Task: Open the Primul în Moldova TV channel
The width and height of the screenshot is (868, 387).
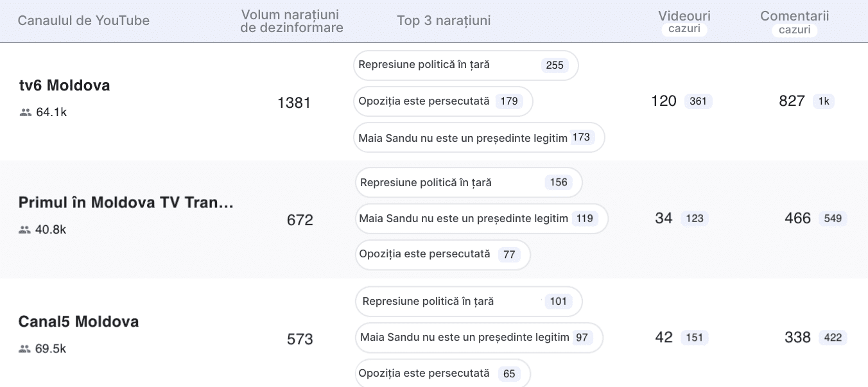Action: point(126,203)
